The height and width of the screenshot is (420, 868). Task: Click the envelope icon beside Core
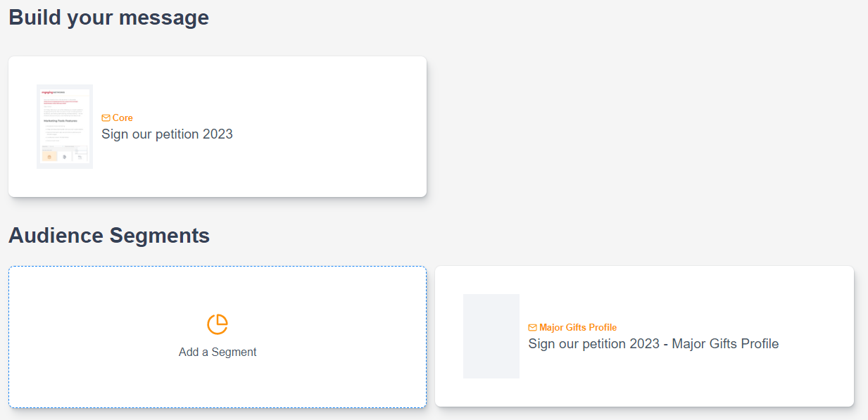[x=106, y=118]
